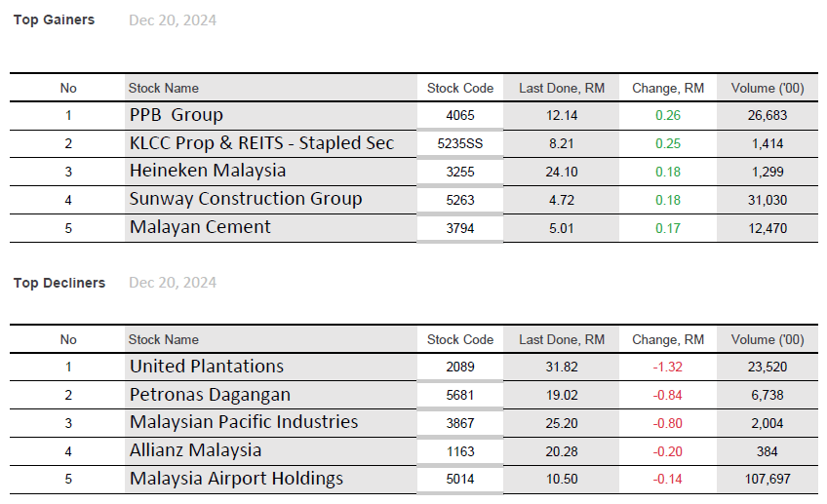Click last done price 25.20

(x=562, y=423)
